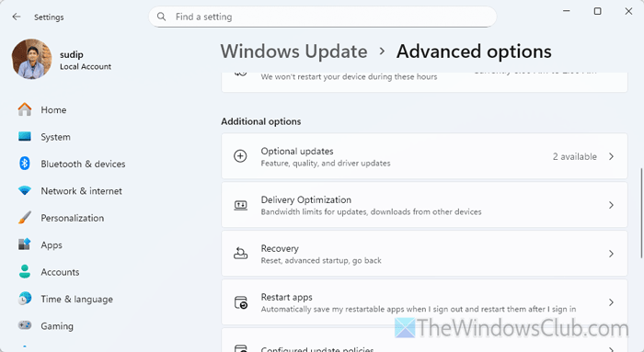Click the Bluetooth icon in sidebar
Viewport: 644px width, 352px height.
coord(25,164)
